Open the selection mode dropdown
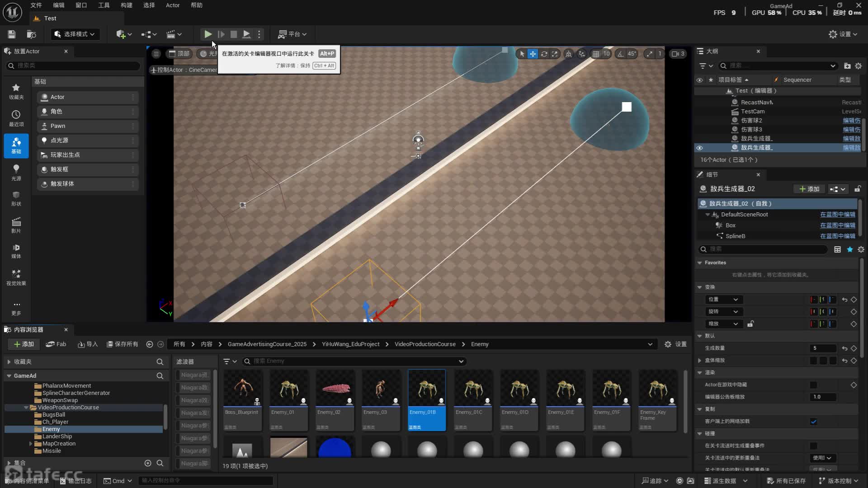Image resolution: width=868 pixels, height=488 pixels. pyautogui.click(x=75, y=34)
